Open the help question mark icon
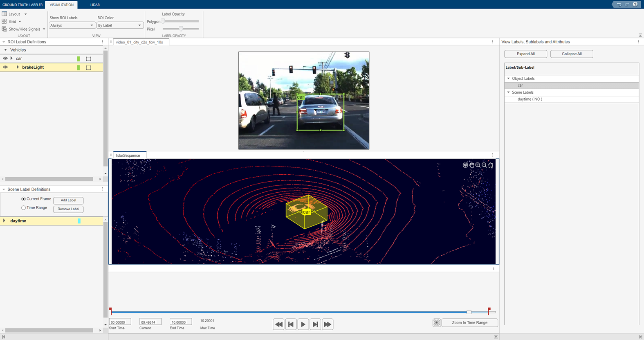 point(635,5)
